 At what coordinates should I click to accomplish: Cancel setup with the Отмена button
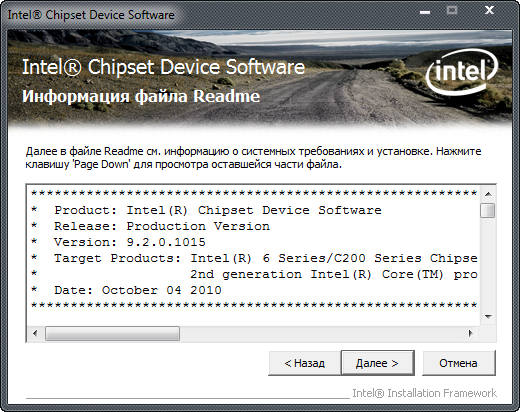point(459,363)
